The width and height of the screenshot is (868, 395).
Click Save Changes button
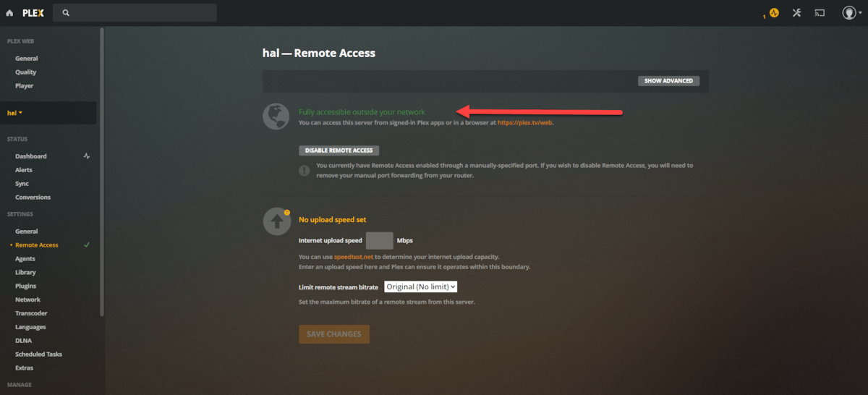pyautogui.click(x=334, y=334)
